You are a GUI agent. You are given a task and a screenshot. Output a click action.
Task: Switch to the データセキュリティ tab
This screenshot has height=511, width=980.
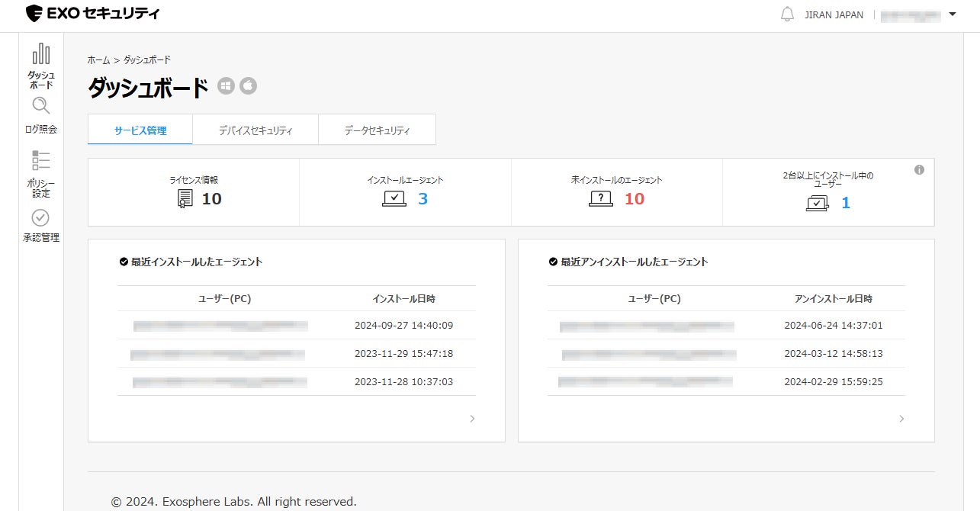click(377, 130)
